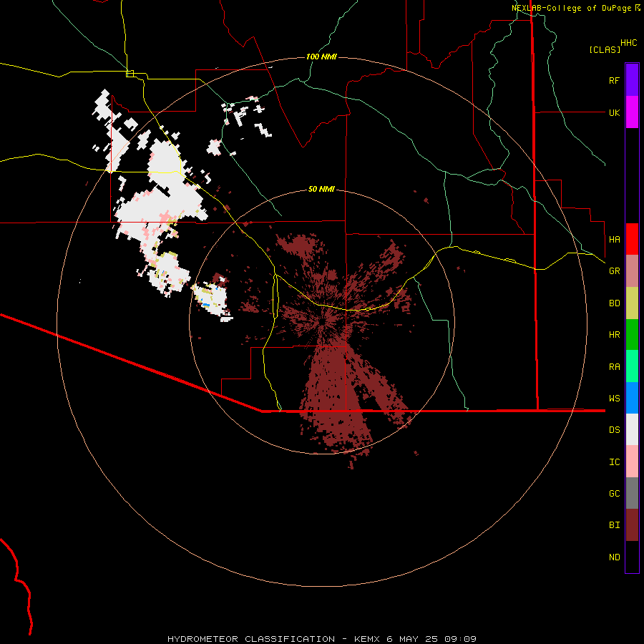Viewport: 644px width, 644px height.
Task: Click the BD legend label
Action: pos(614,303)
